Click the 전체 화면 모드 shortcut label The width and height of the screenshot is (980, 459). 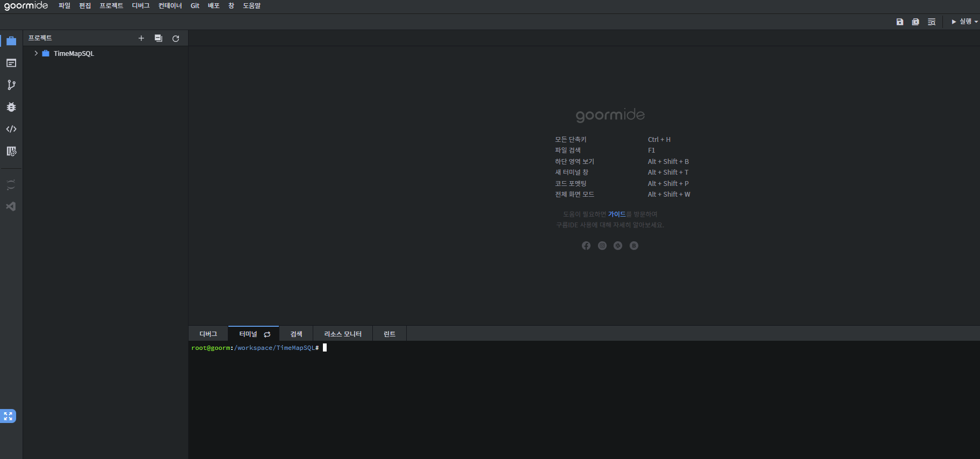[574, 194]
